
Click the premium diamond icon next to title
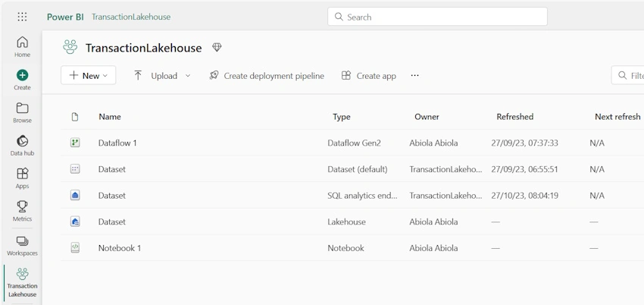217,47
